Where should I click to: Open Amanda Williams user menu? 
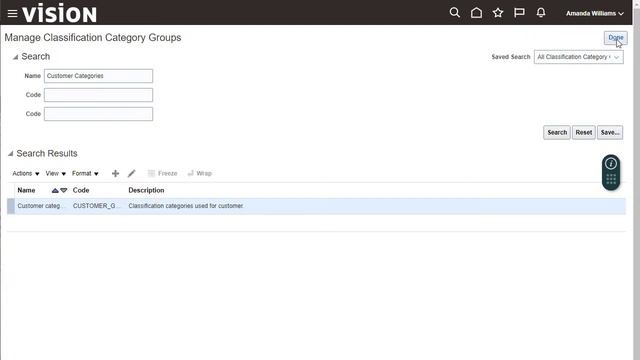595,13
